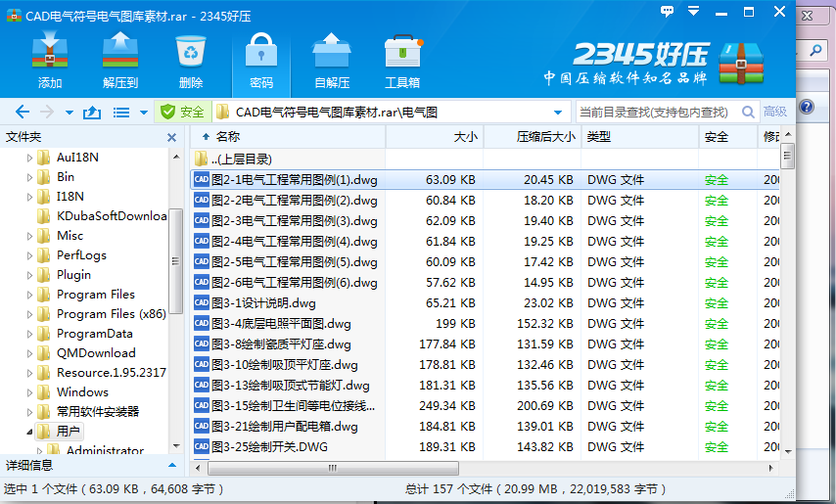Click CAD icon of 图2-4电气工程常用图例(4).dwg
Image resolution: width=836 pixels, height=504 pixels.
[x=201, y=242]
